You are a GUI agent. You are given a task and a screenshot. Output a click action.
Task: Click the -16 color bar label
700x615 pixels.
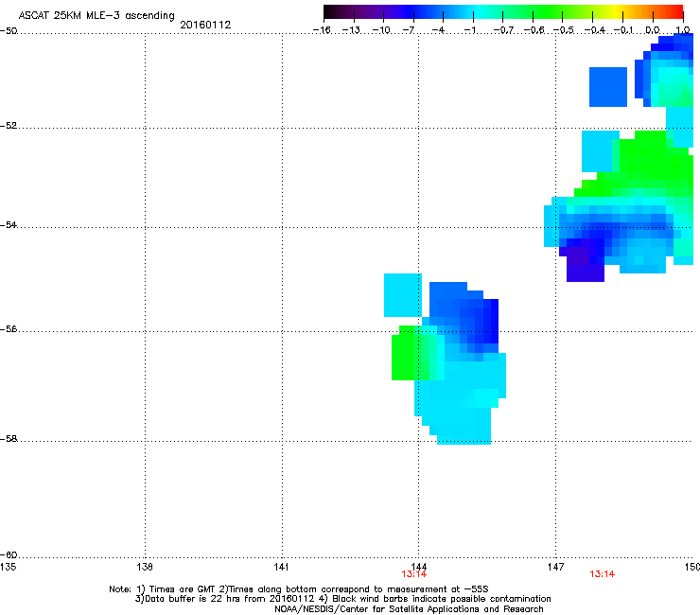click(322, 30)
